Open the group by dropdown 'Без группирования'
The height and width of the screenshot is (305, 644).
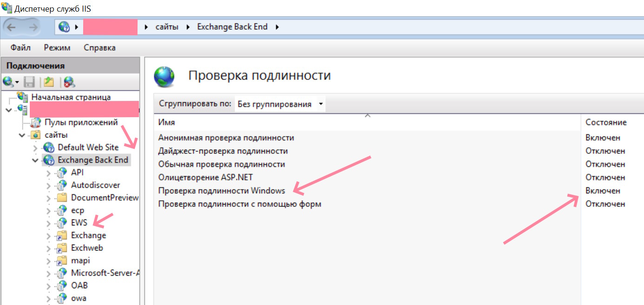(280, 104)
